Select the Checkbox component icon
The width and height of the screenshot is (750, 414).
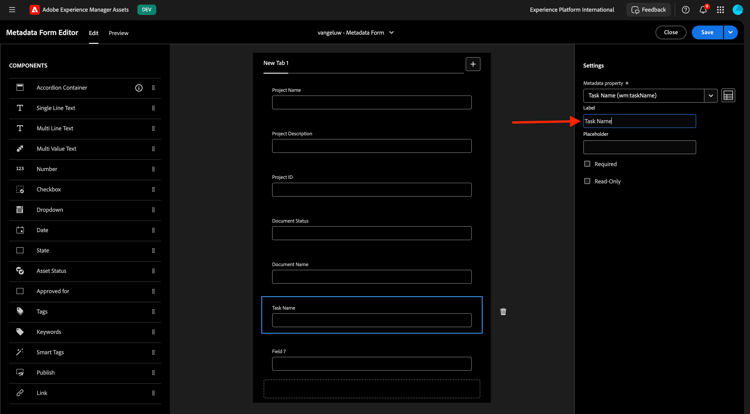(x=20, y=189)
